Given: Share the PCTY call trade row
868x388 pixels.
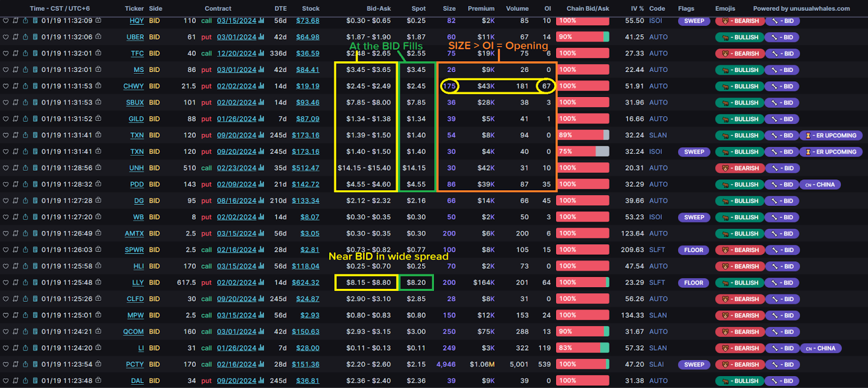Looking at the screenshot, I should [x=25, y=364].
